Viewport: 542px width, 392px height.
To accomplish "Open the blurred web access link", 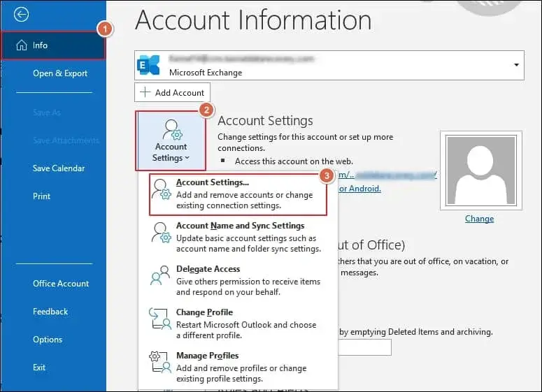I will click(387, 175).
